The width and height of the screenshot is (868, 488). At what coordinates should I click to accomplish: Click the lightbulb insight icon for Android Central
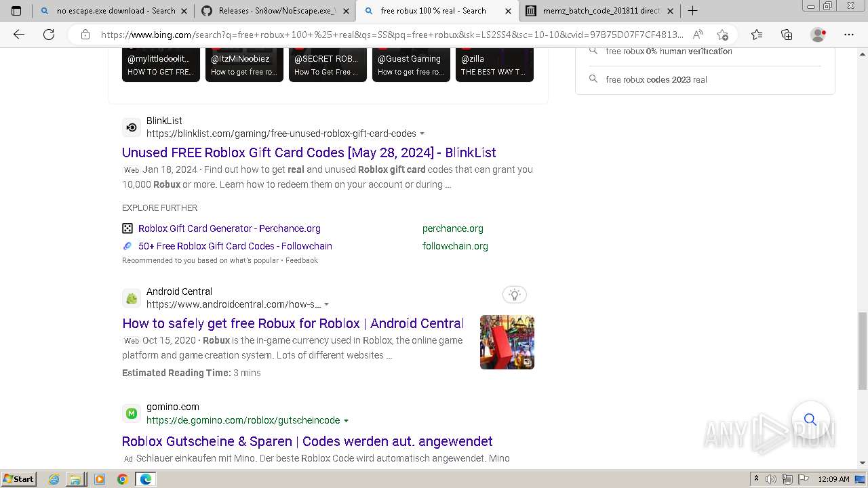coord(515,294)
